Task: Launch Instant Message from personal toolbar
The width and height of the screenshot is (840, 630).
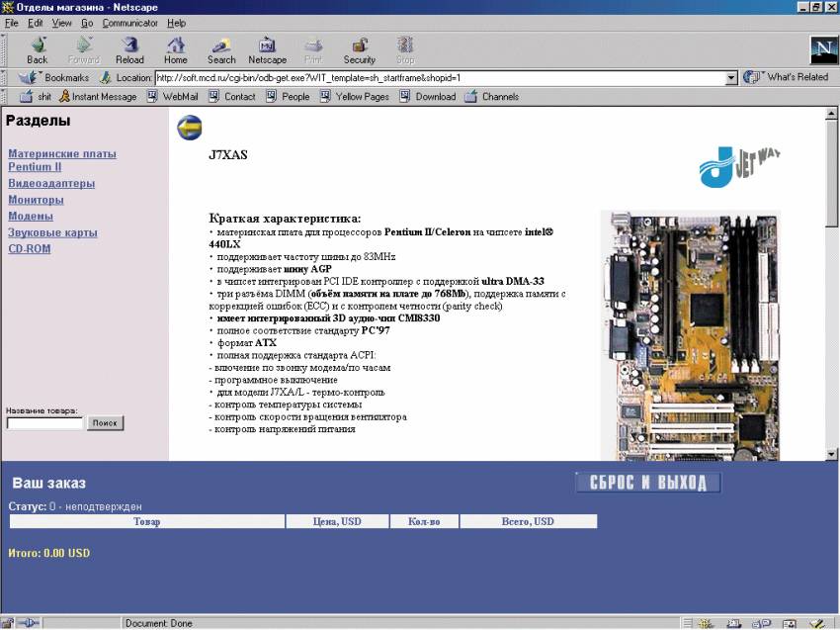Action: coord(98,97)
